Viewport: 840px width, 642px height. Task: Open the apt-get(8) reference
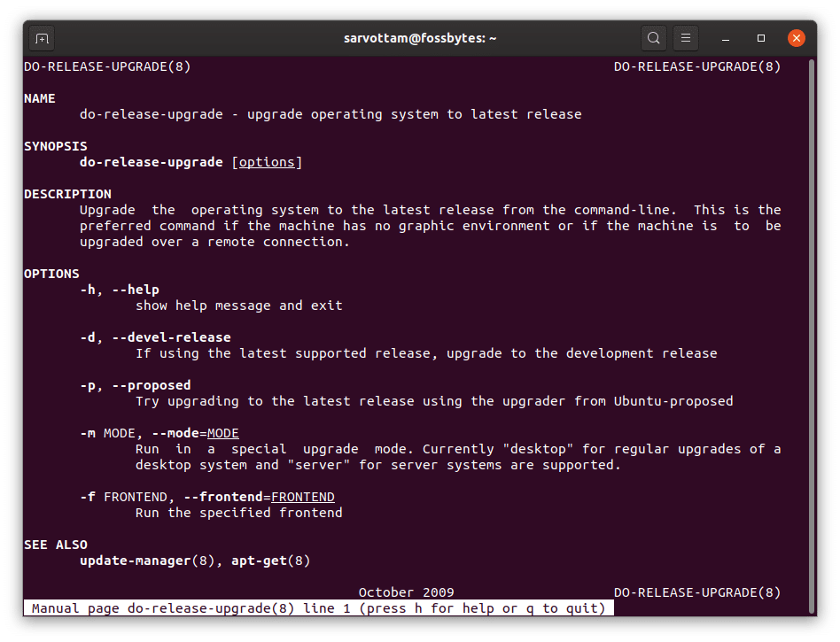tap(270, 561)
